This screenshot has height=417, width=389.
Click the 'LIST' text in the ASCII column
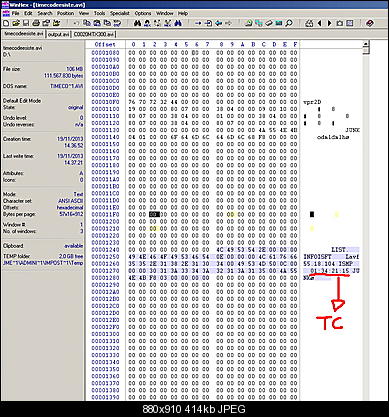pyautogui.click(x=338, y=250)
